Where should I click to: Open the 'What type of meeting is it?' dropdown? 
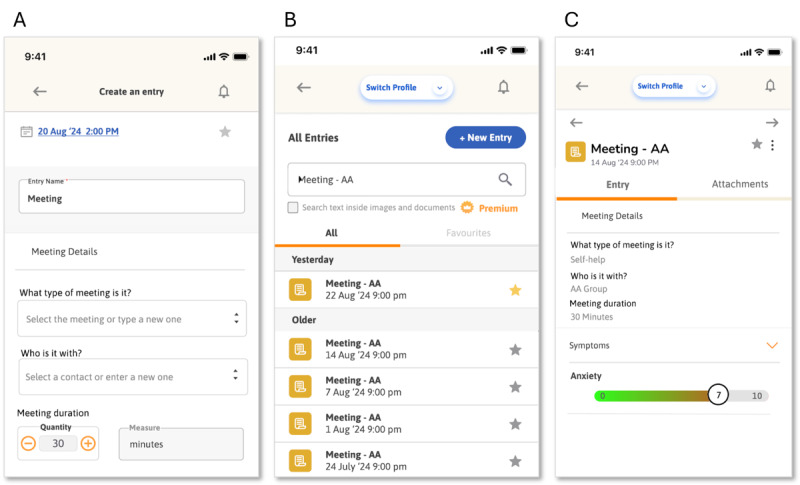(x=132, y=319)
